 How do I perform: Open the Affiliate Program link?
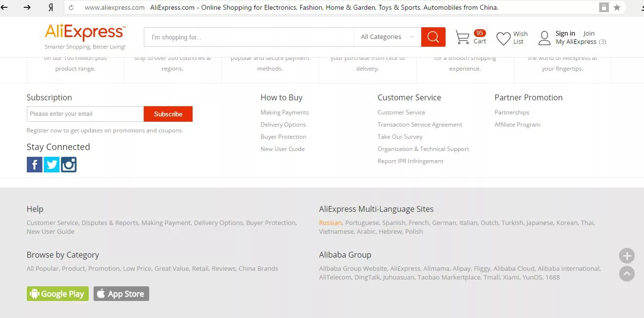(517, 125)
